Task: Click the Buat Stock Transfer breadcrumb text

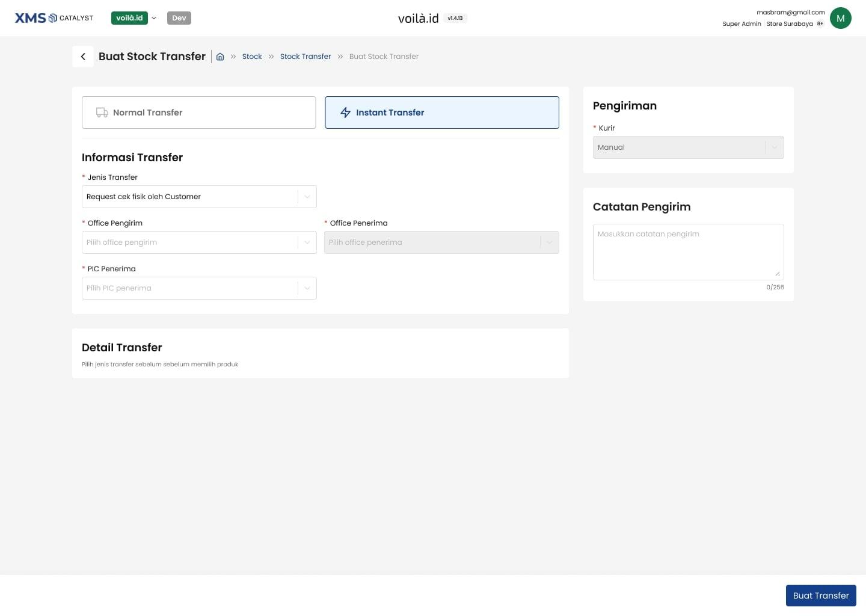Action: pos(384,57)
